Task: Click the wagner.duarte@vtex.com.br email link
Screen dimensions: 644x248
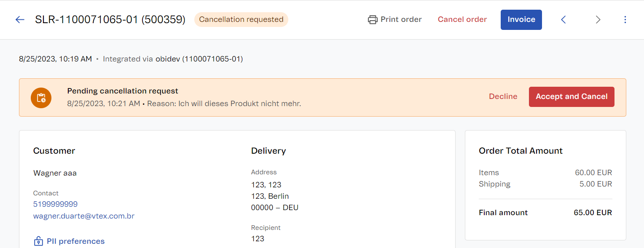Action: coord(84,216)
